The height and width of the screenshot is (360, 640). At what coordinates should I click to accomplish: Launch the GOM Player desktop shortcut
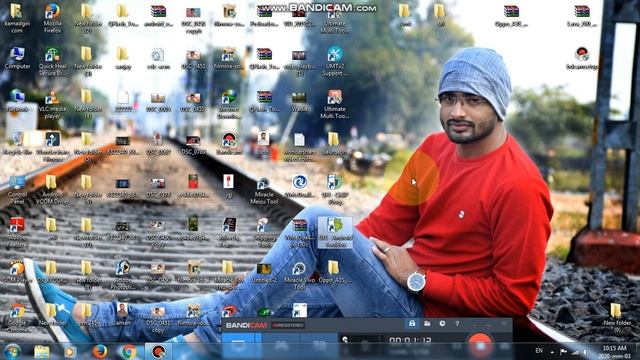pyautogui.click(x=17, y=272)
